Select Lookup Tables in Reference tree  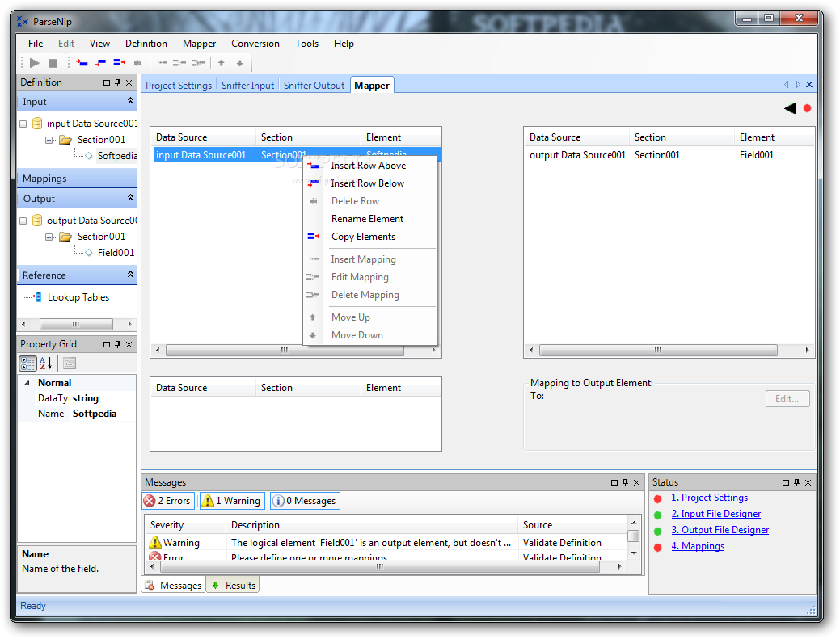[78, 297]
